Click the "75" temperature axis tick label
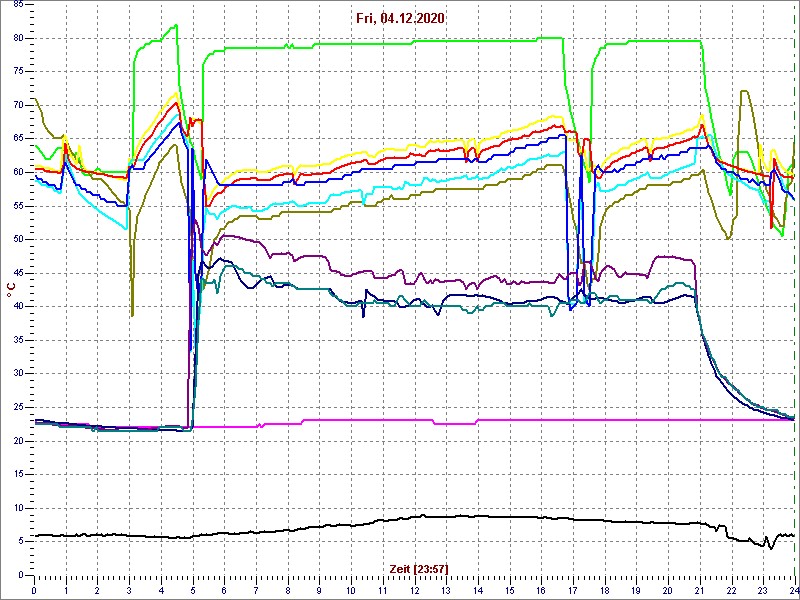This screenshot has height=600, width=800. pos(17,72)
